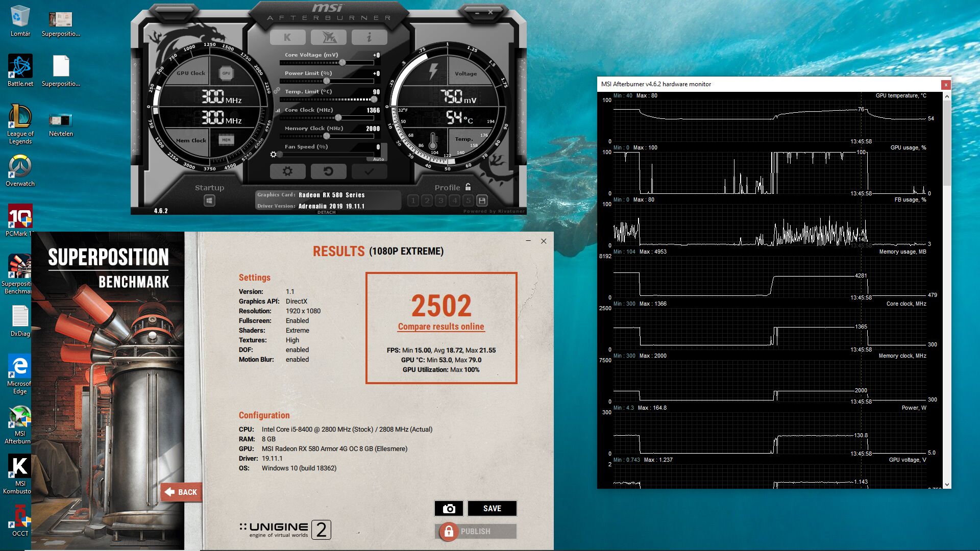
Task: Click the Temp. Limit slider handle
Action: [374, 99]
